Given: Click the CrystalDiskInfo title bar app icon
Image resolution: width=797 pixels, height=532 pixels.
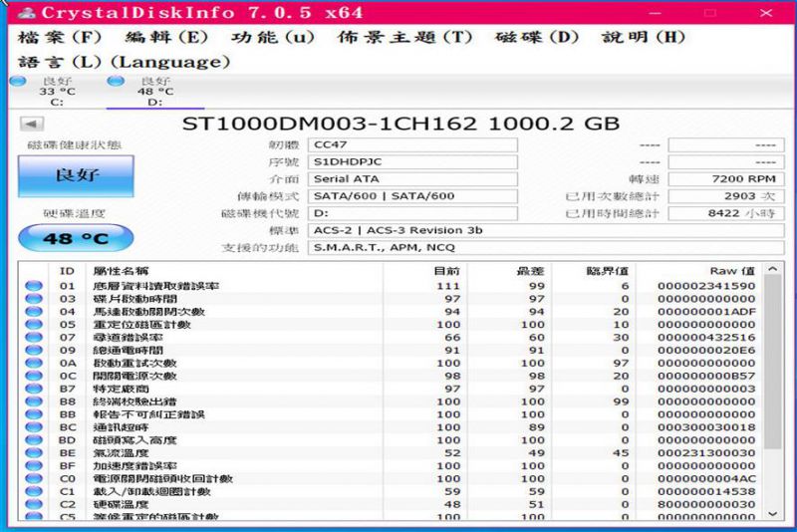Looking at the screenshot, I should click(26, 13).
